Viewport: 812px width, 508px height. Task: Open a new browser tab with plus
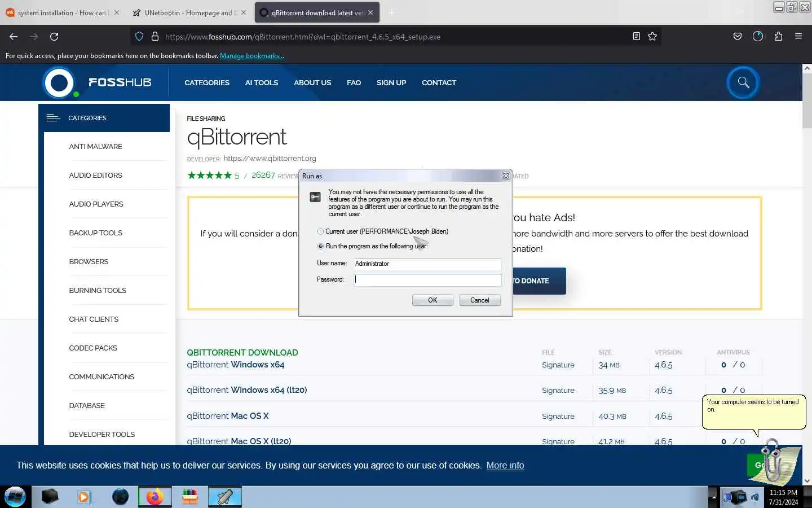391,12
